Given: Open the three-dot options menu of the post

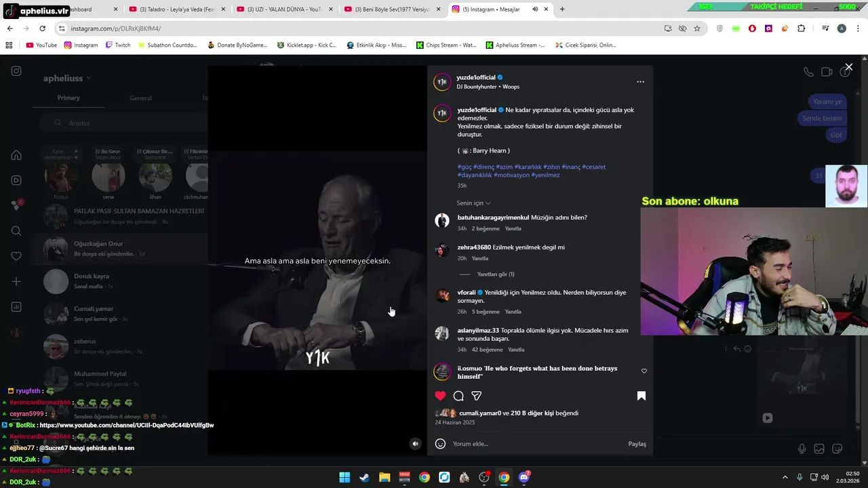Looking at the screenshot, I should tap(640, 82).
